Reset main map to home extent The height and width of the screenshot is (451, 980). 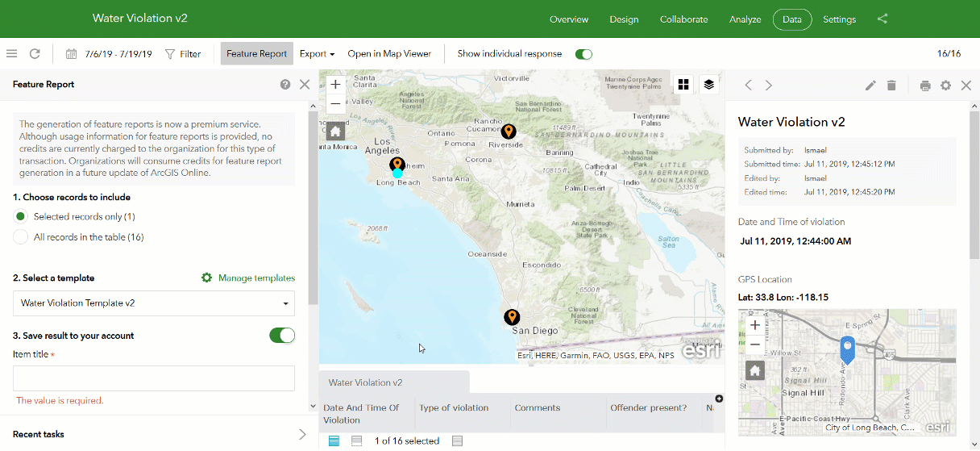(x=336, y=132)
